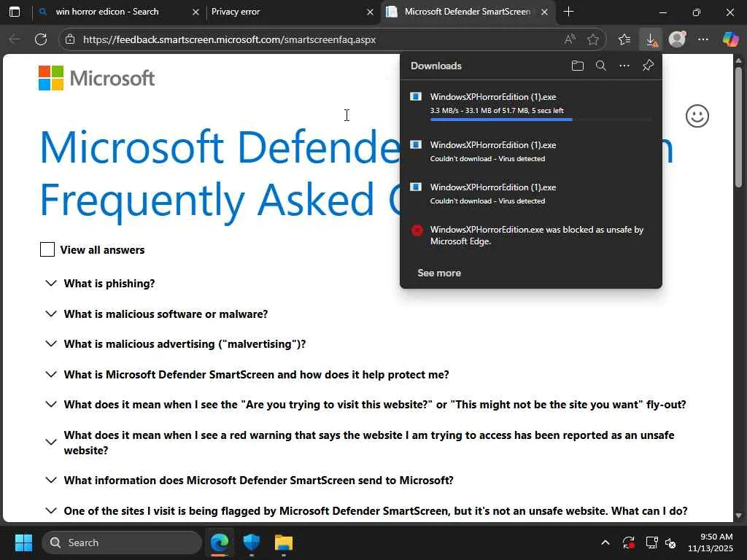Click the 3.3 MB/s download status text
This screenshot has width=747, height=560.
497,111
